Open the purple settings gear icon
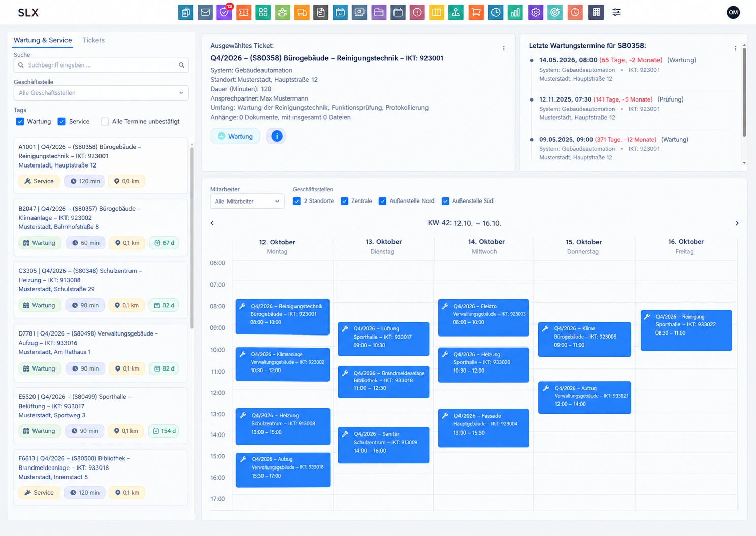Image resolution: width=756 pixels, height=536 pixels. click(x=535, y=12)
